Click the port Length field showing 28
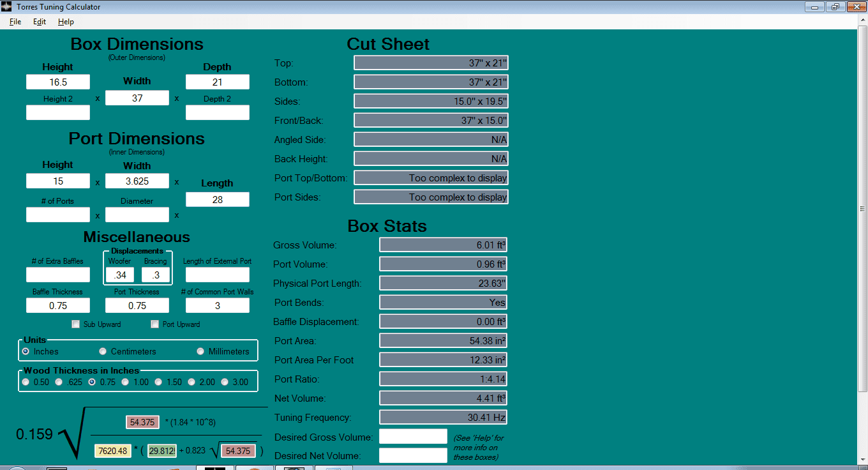 click(x=218, y=199)
